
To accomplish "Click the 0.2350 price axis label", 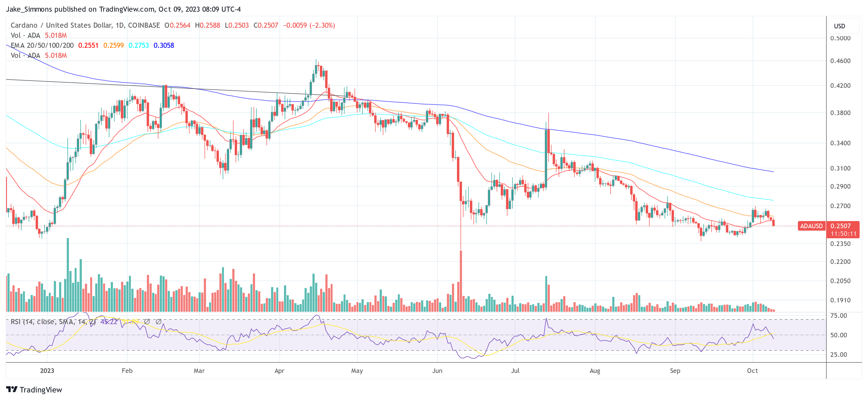I will point(840,244).
